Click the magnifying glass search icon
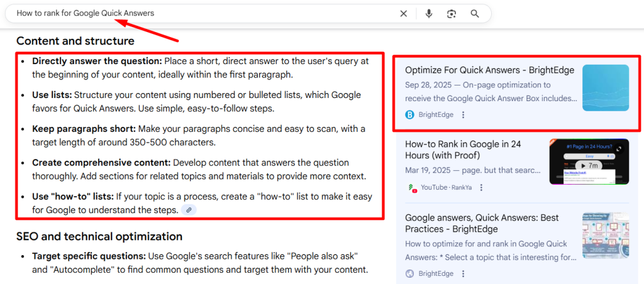 (475, 13)
